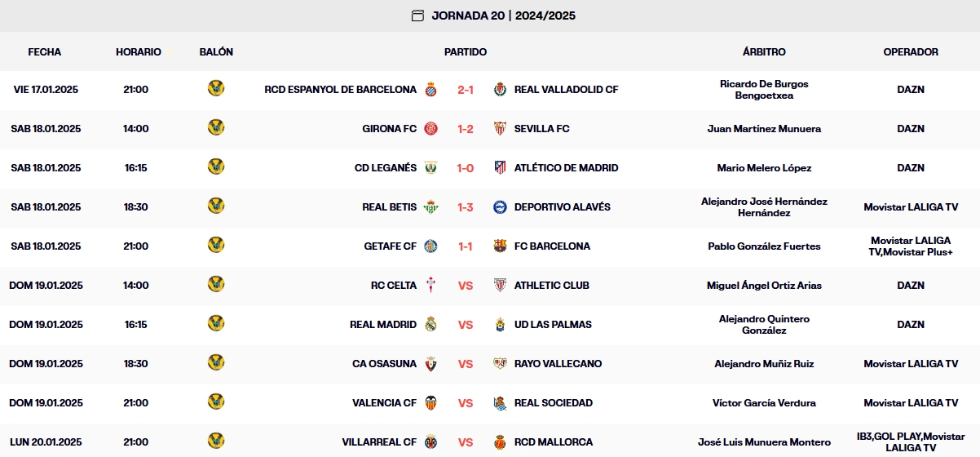Click the calendar icon beside Jornada 20
Screen dimensions: 980x457
pos(417,16)
